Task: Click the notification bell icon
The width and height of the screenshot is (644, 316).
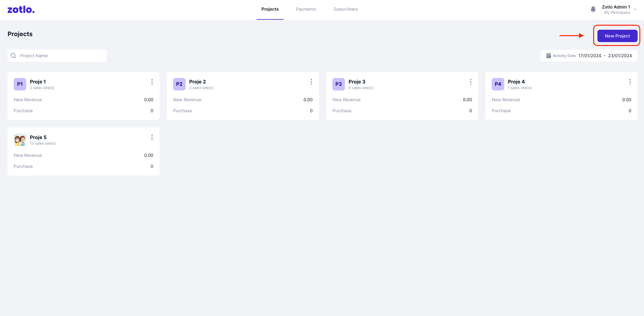Action: click(593, 9)
